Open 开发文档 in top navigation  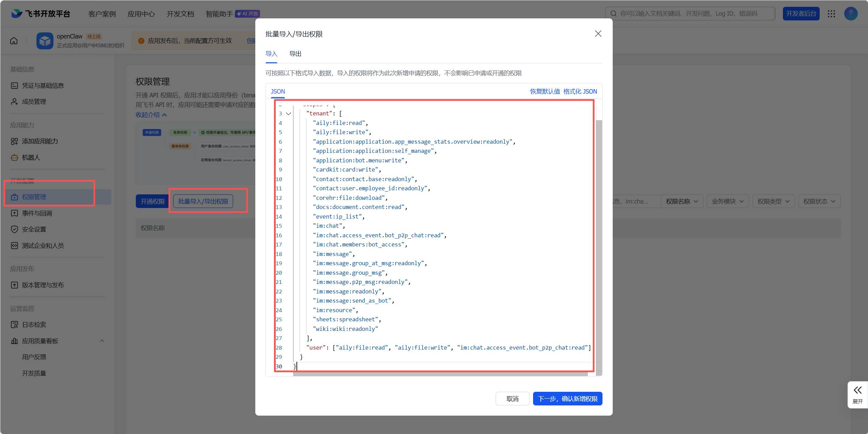[x=180, y=14]
